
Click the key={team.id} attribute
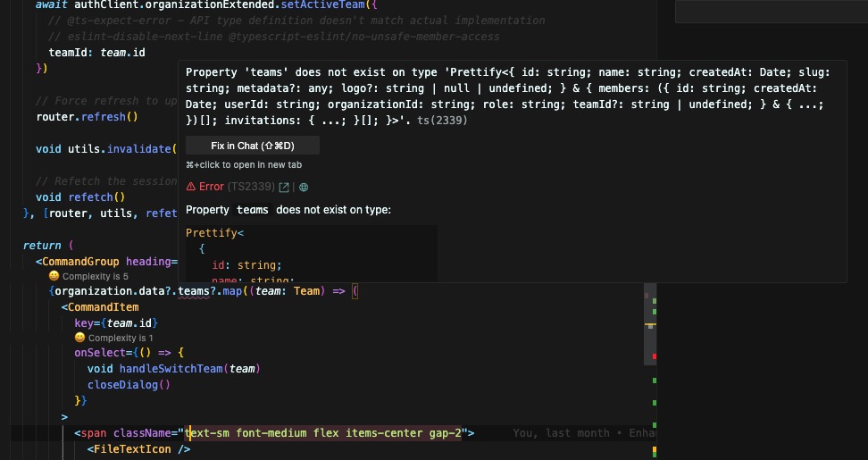tap(116, 322)
